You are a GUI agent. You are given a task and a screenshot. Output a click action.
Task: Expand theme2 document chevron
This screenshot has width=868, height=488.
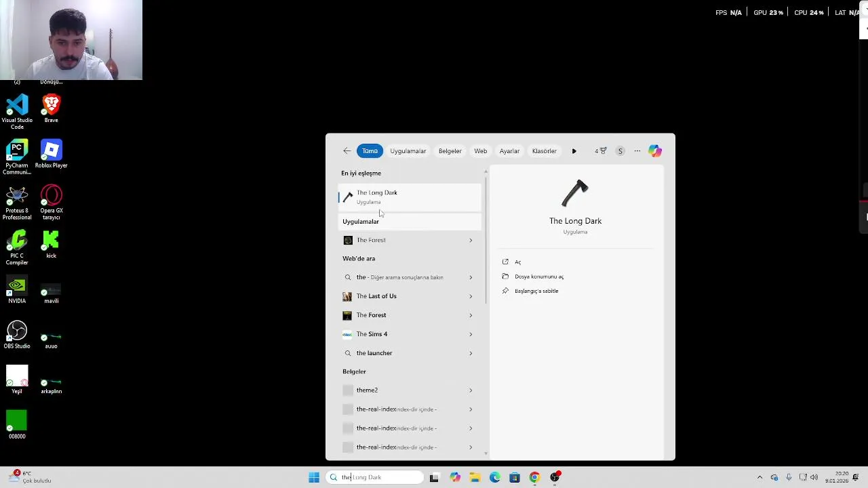[471, 390]
